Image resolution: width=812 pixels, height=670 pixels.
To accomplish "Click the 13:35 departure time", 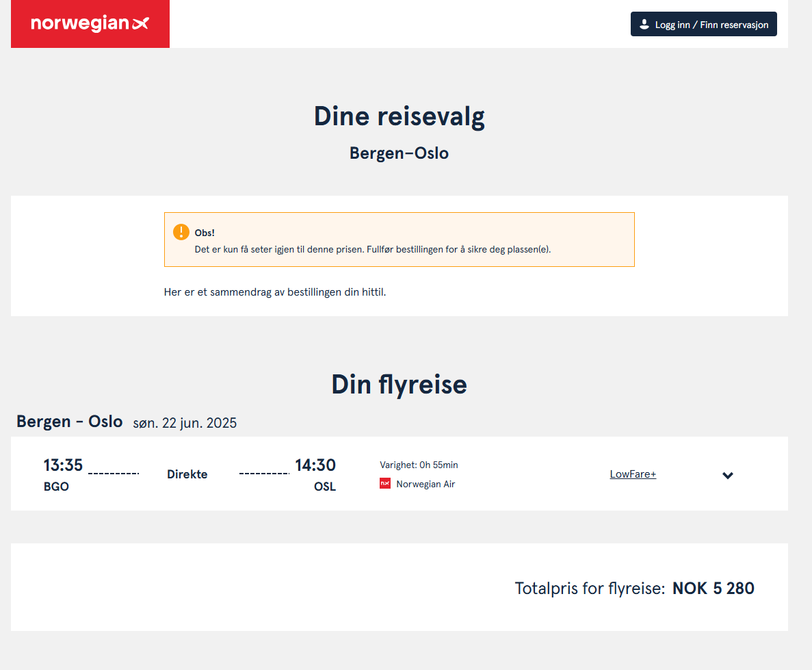I will pos(63,465).
